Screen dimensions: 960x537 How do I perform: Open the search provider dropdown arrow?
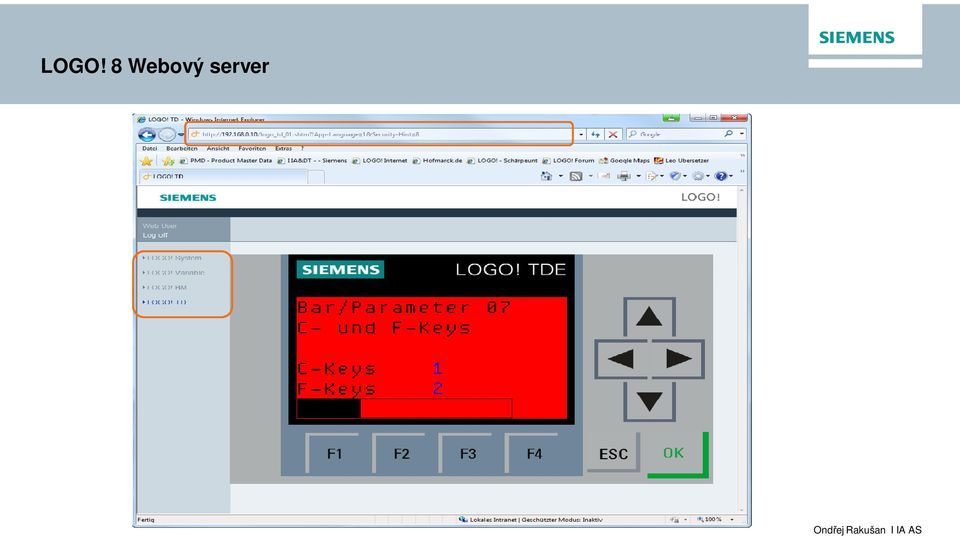coord(742,133)
